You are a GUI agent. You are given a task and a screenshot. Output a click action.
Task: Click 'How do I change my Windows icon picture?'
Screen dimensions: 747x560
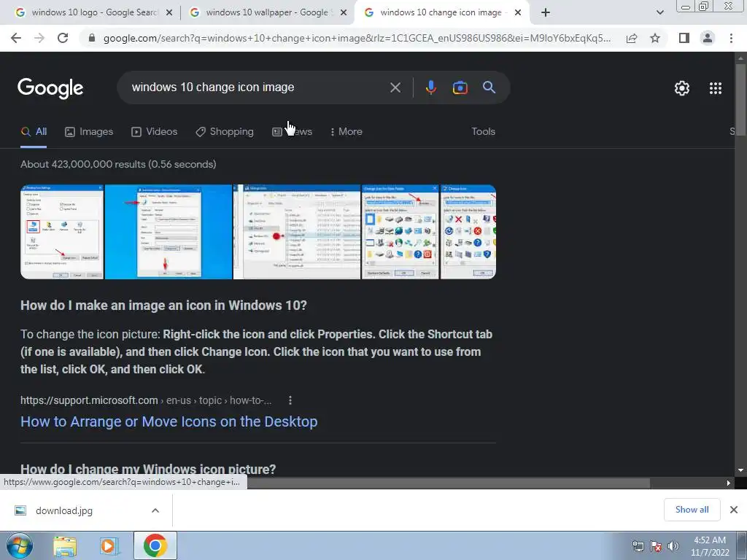(148, 469)
